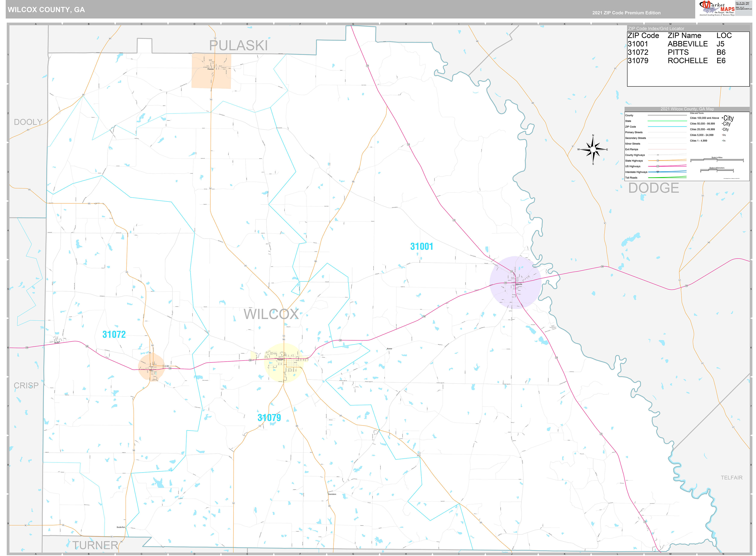The height and width of the screenshot is (556, 756).
Task: Click the ZIP Code Index/Grid Locator header
Action: (x=656, y=29)
